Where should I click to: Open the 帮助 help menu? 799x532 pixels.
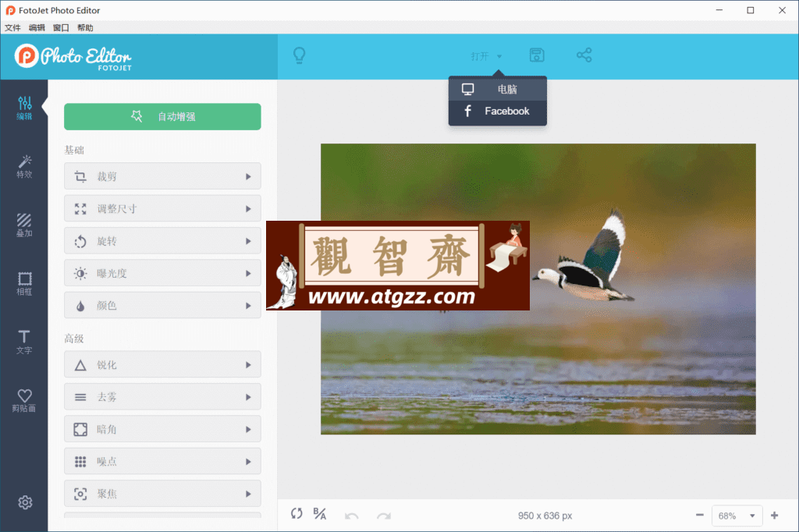(x=85, y=27)
